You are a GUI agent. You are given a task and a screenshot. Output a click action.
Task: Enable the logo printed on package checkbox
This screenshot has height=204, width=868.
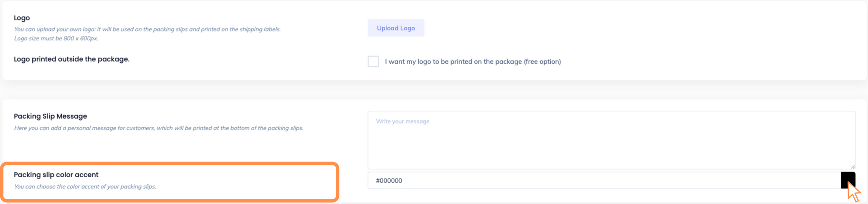(373, 62)
